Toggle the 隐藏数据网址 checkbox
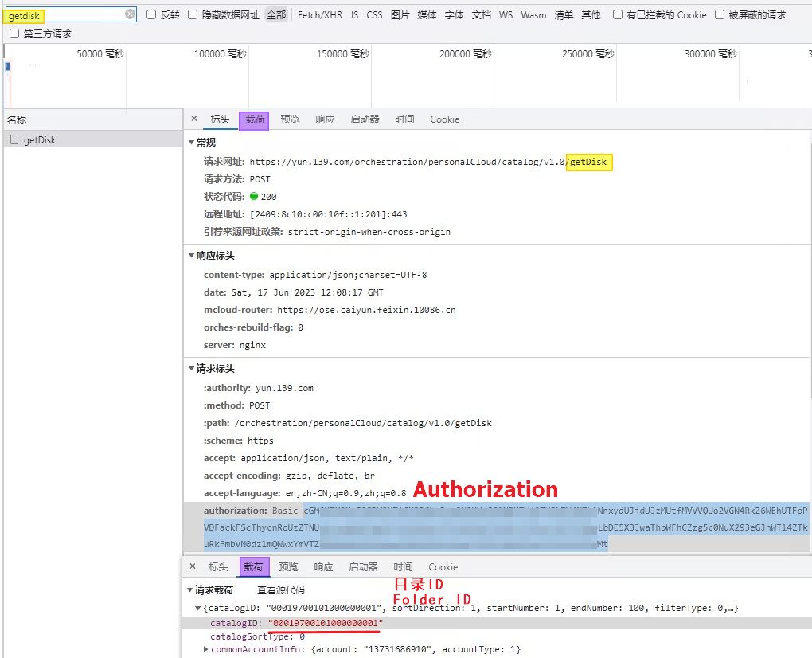Screen dimensions: 812x658 point(193,14)
